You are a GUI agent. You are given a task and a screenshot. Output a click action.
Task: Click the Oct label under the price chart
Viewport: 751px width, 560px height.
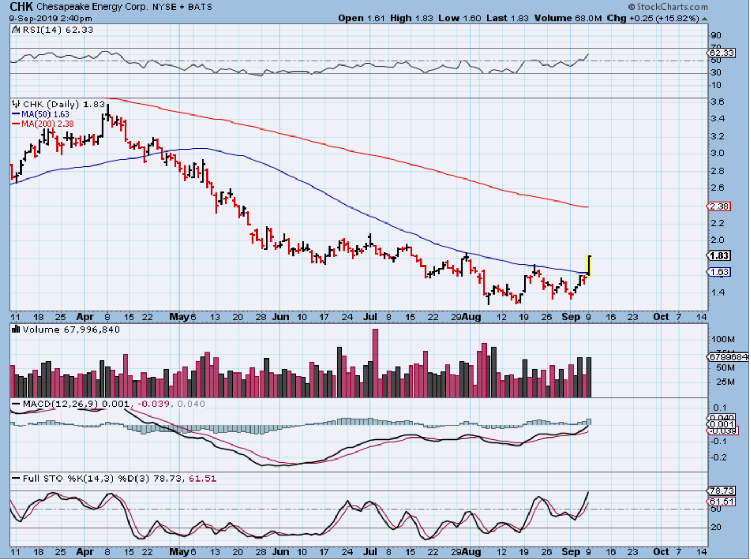[661, 317]
